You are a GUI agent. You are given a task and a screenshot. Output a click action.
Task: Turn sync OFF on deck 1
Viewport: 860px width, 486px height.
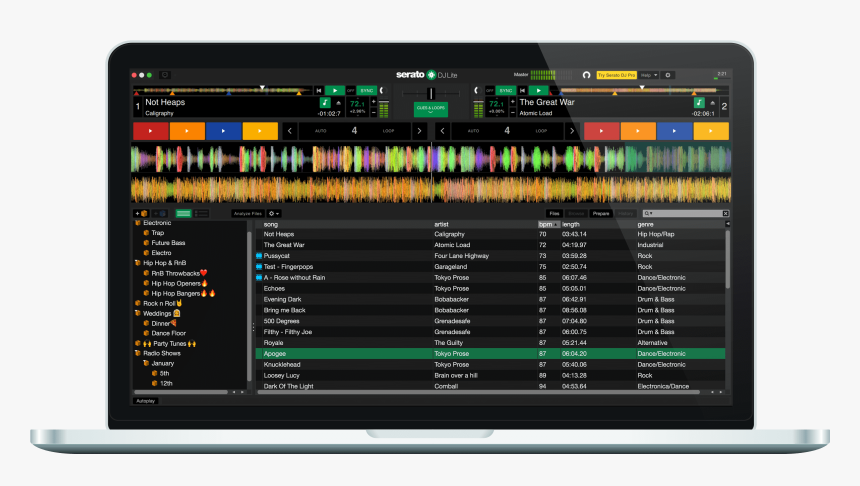click(x=350, y=91)
